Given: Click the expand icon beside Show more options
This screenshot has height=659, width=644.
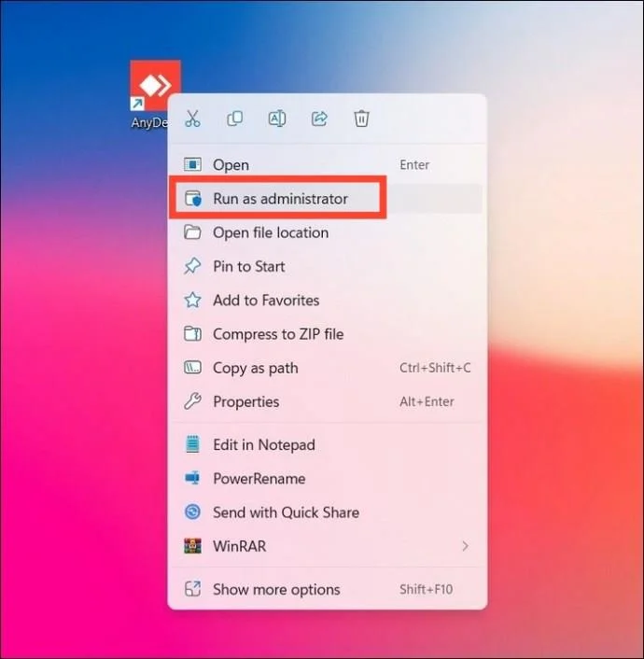Looking at the screenshot, I should point(192,589).
